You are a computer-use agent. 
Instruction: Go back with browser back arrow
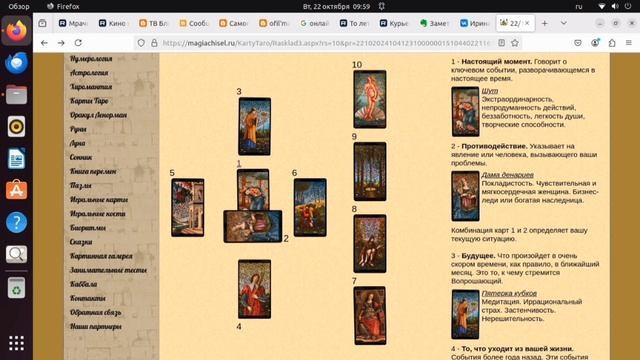pos(44,43)
